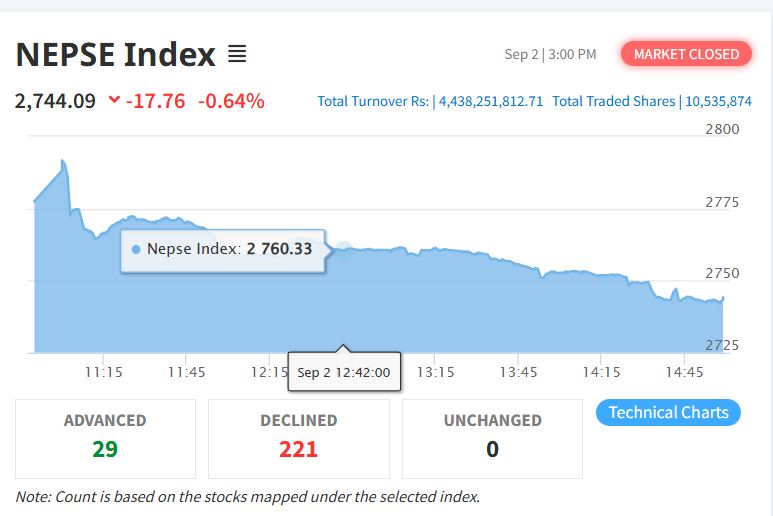Click the Sep 2 | 3:00 PM timestamp
This screenshot has width=773, height=516.
(x=550, y=54)
